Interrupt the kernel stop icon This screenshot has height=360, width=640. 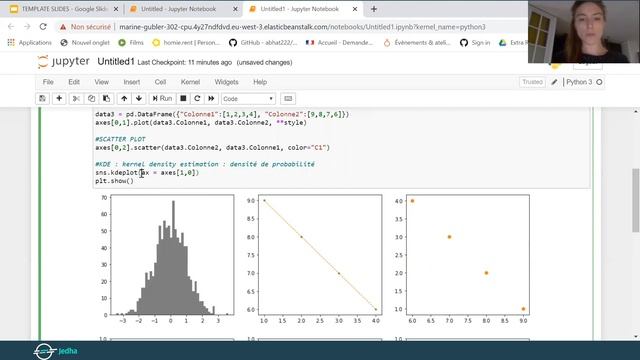(183, 99)
